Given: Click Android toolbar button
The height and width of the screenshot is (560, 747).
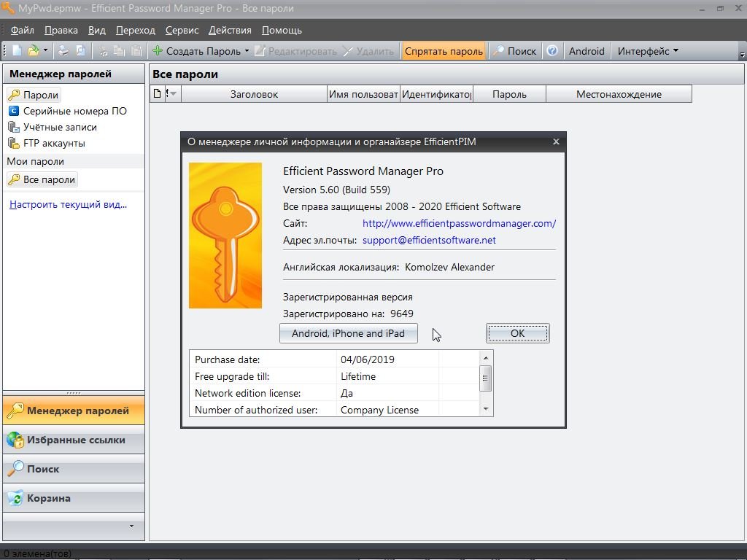Looking at the screenshot, I should tap(587, 51).
